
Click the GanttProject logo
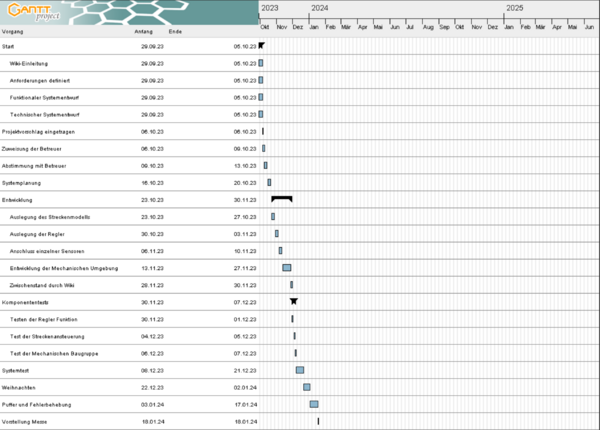tap(28, 13)
